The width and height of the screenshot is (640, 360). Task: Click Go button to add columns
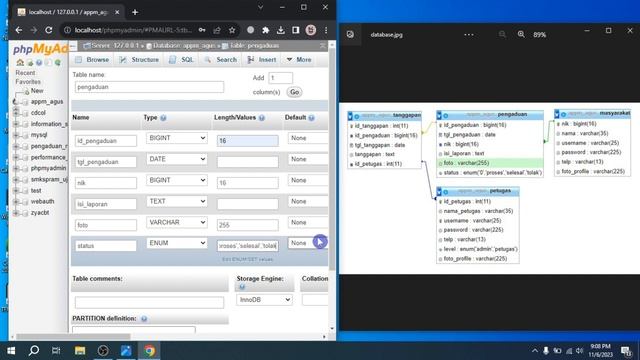[x=294, y=92]
